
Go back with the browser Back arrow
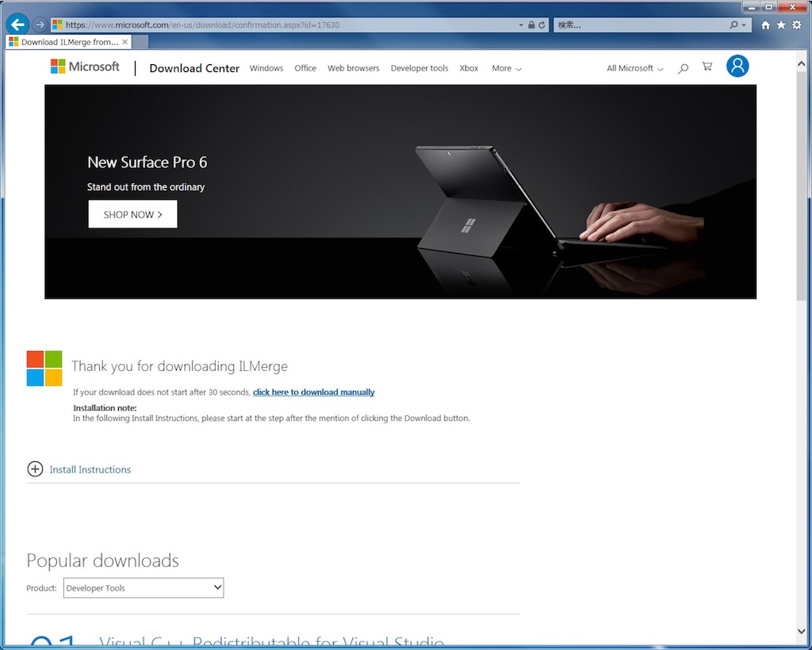coord(17,25)
